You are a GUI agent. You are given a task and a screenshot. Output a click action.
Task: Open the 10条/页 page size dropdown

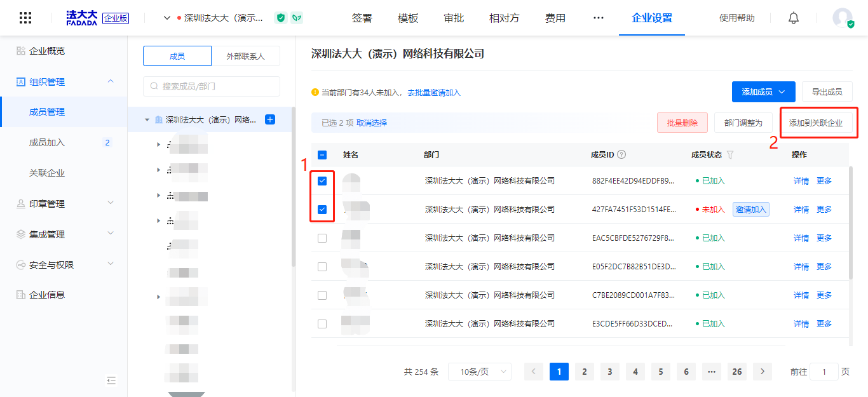pyautogui.click(x=480, y=372)
